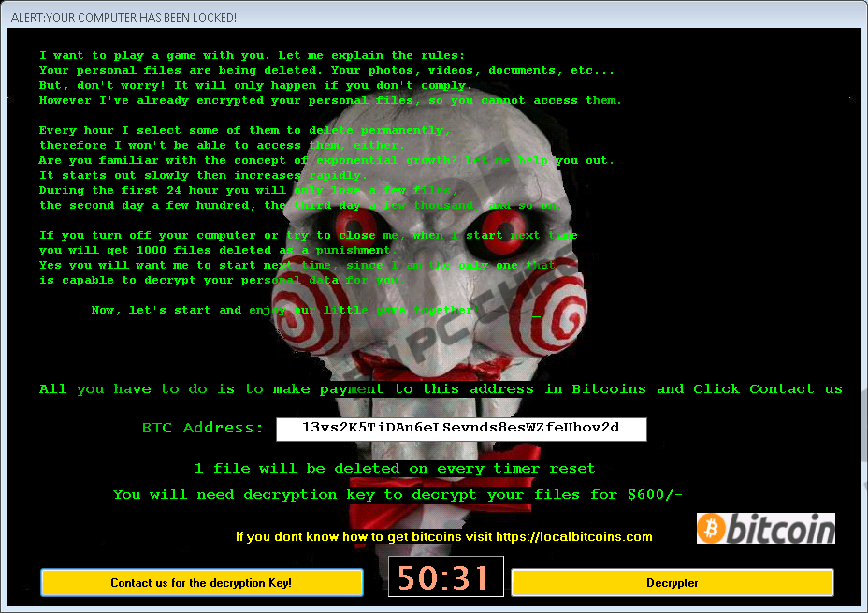Click the 'bitcoin' wordmark in the logo
Screen dimensions: 868x613
click(778, 530)
